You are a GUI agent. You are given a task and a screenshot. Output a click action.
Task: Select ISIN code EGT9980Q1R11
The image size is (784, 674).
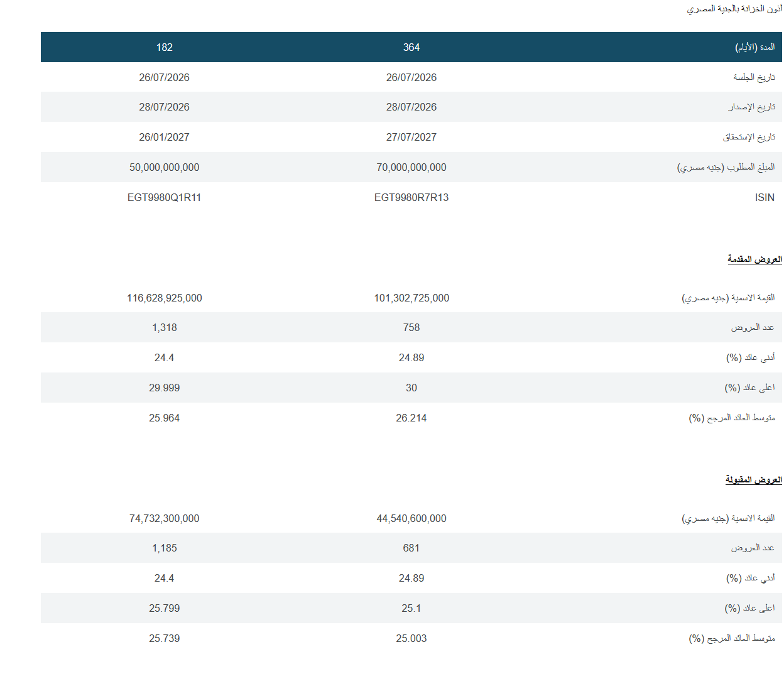165,197
